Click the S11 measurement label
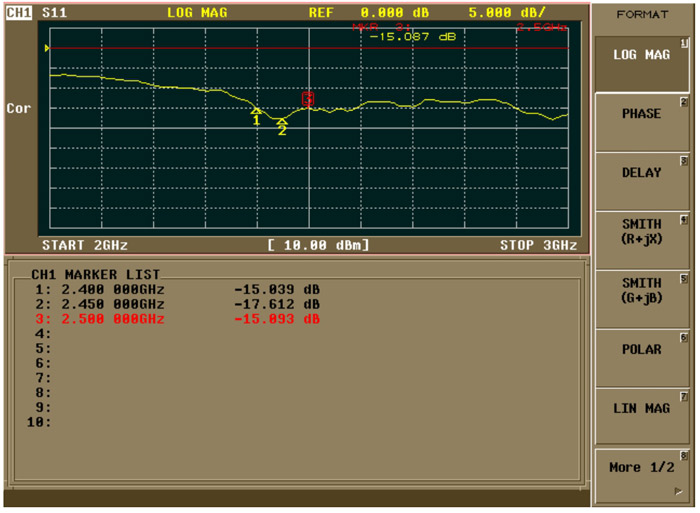The image size is (700, 513). (54, 12)
